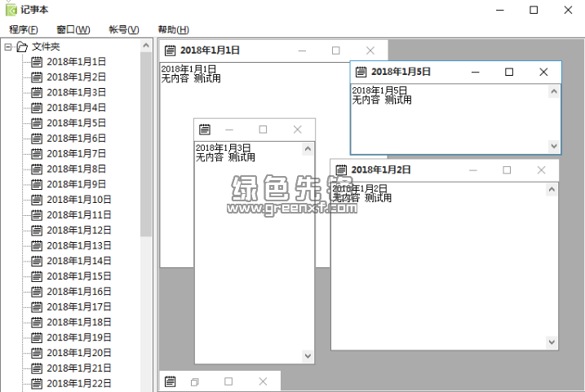Click scroll down arrow in 2018年1月3日 window
The width and height of the screenshot is (585, 392).
pos(308,356)
